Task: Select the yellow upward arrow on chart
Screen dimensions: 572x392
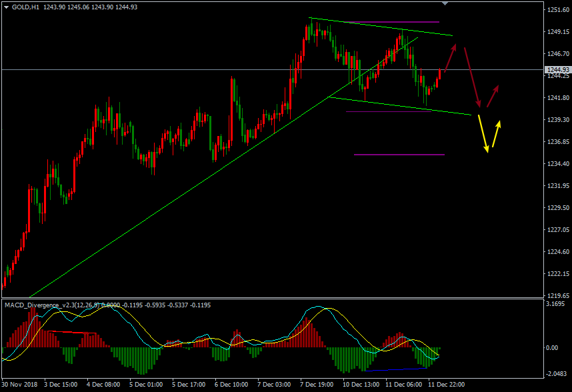Action: [497, 133]
